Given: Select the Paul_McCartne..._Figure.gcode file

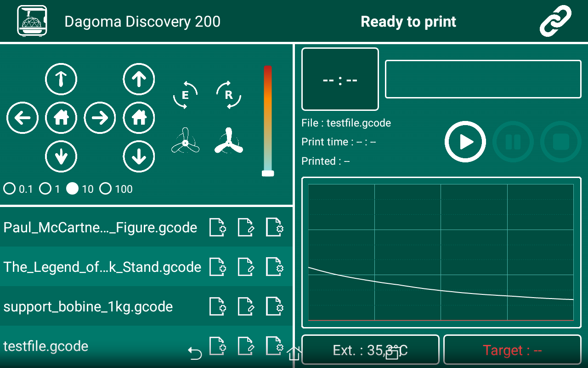Looking at the screenshot, I should coord(100,228).
